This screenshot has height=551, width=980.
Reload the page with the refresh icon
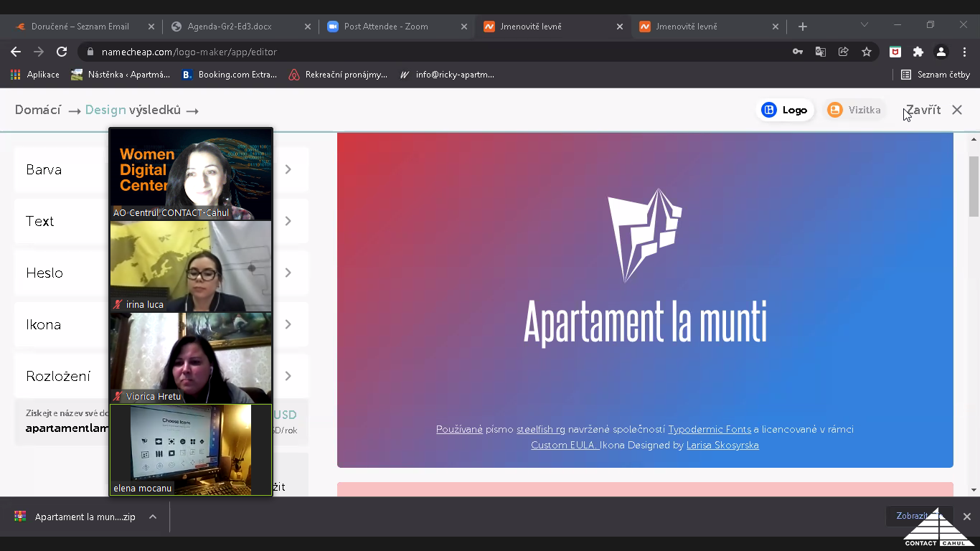click(62, 52)
